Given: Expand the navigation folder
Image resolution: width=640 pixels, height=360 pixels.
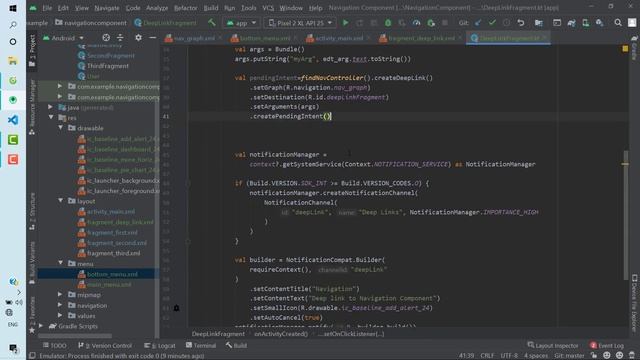Looking at the screenshot, I should (60, 305).
